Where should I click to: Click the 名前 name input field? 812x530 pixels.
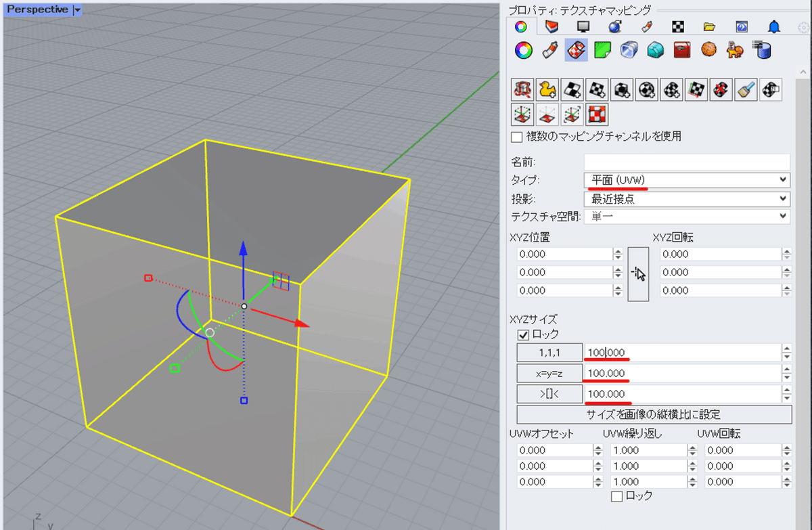[x=687, y=162]
